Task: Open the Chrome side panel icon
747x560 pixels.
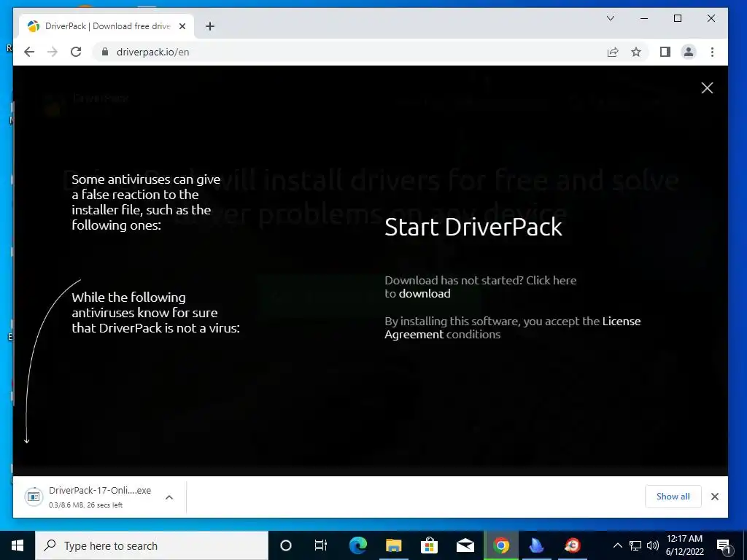Action: pos(665,52)
